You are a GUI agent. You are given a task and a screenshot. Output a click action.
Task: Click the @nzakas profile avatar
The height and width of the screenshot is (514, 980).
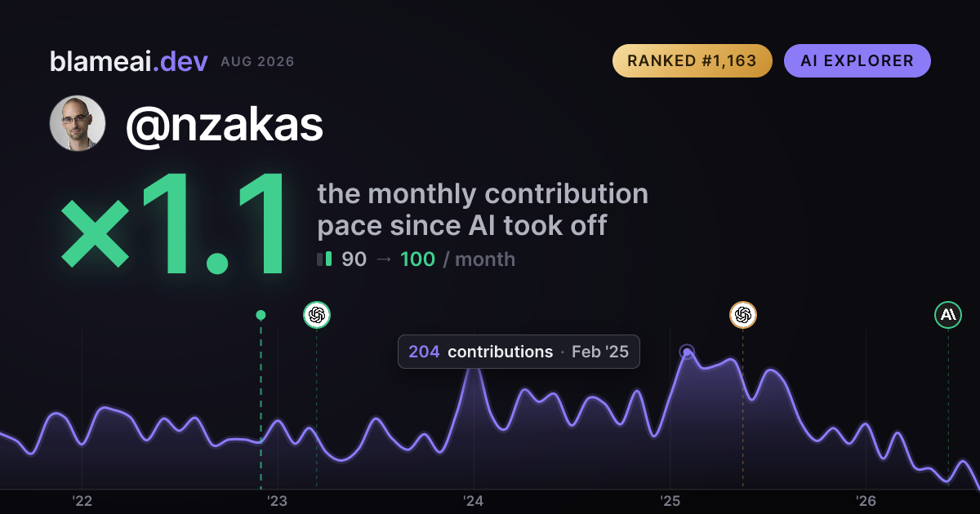point(78,123)
